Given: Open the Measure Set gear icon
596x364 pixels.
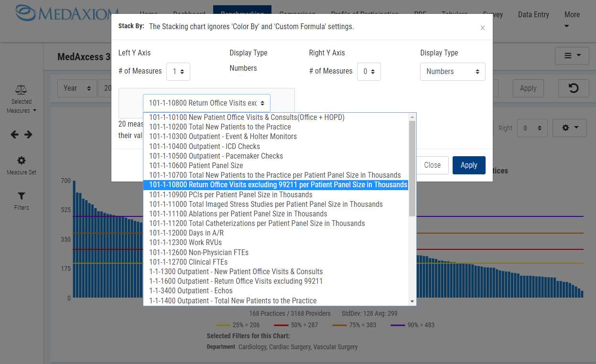Looking at the screenshot, I should pyautogui.click(x=22, y=161).
